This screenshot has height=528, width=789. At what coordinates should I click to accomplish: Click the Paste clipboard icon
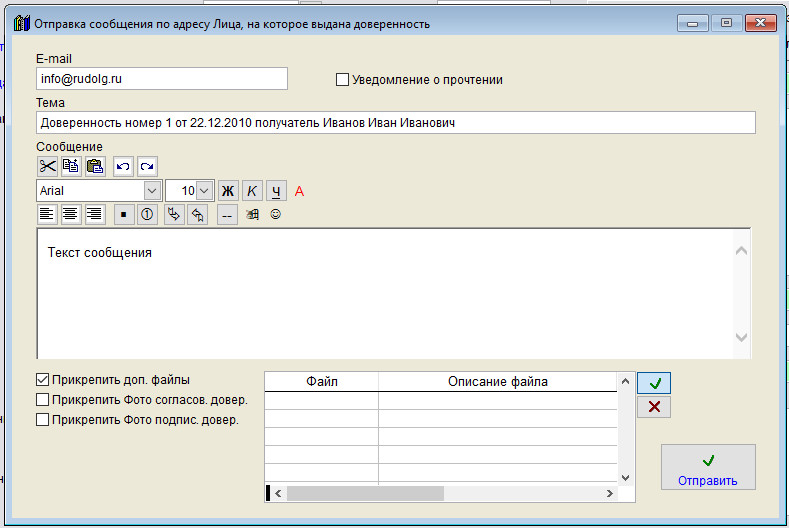coord(95,166)
